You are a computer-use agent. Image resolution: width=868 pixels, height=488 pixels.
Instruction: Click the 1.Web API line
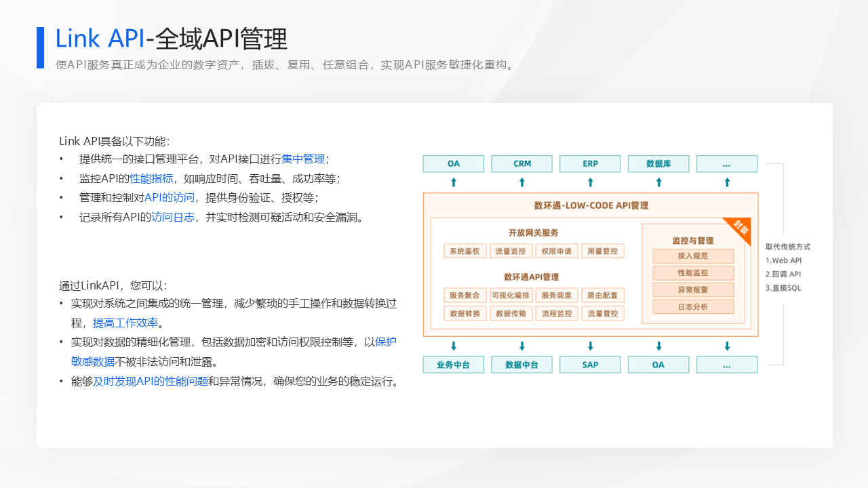click(783, 261)
